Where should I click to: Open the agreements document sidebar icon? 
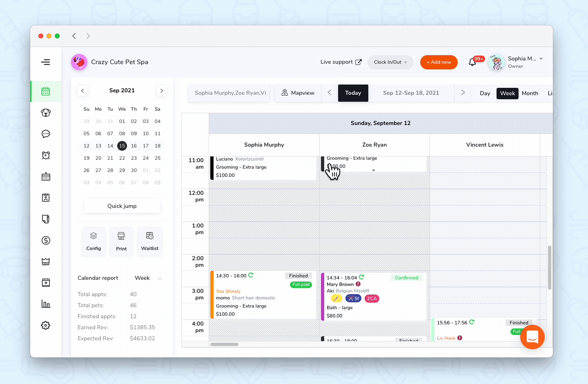pos(46,219)
